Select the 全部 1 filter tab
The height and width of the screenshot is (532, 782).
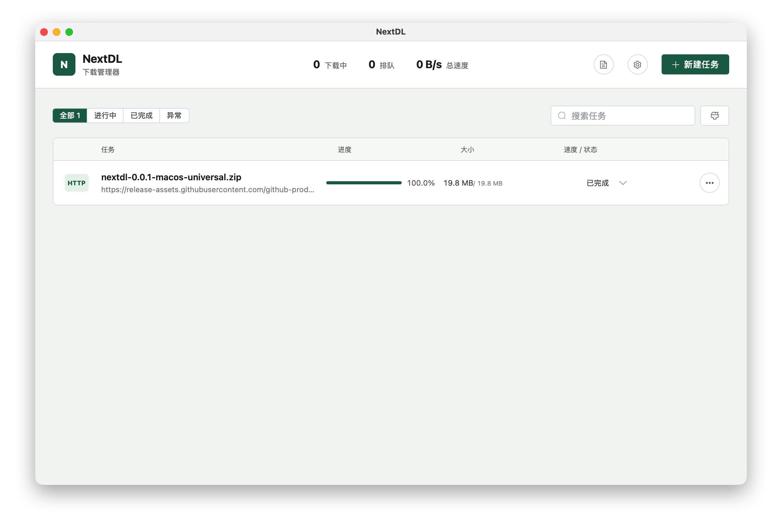click(70, 116)
